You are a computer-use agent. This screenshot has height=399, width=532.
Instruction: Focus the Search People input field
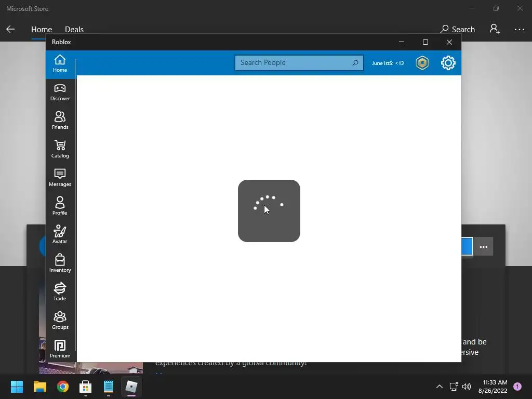pos(299,63)
